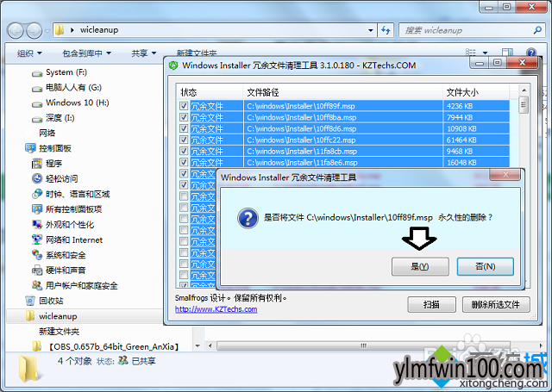552x392 pixels.
Task: Open the view options dropdown arrow
Action: 485,53
